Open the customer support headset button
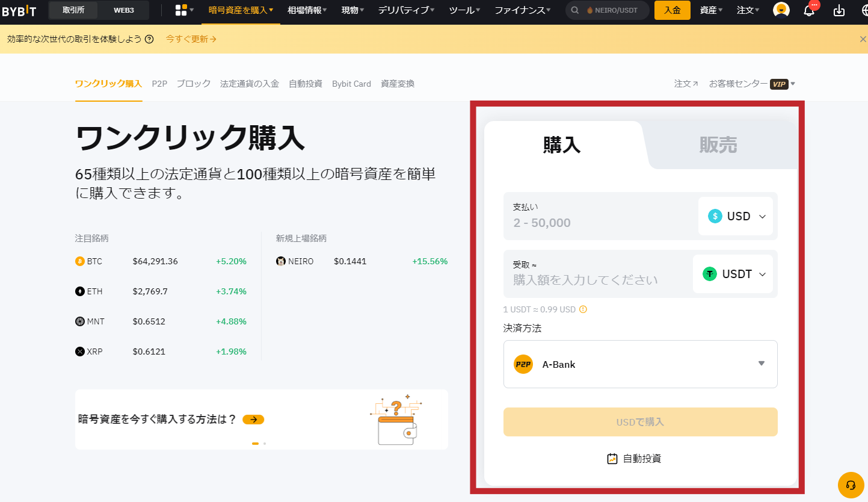This screenshot has height=502, width=868. [851, 485]
